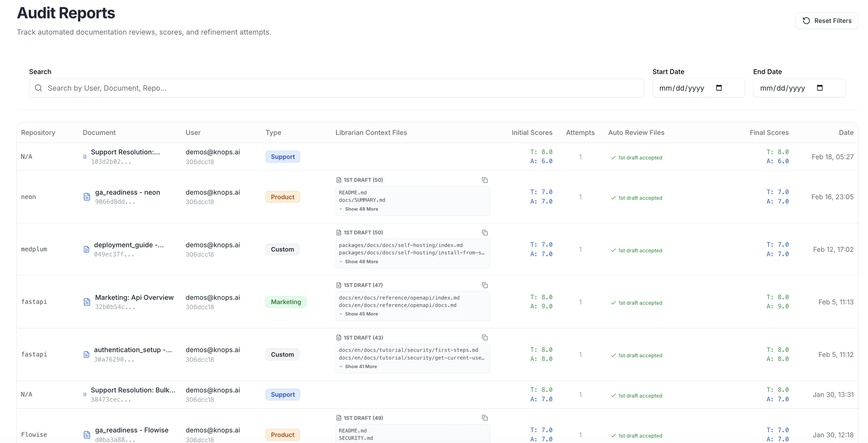Click the Repository column header
Screen dimensions: 868x443
(x=38, y=132)
